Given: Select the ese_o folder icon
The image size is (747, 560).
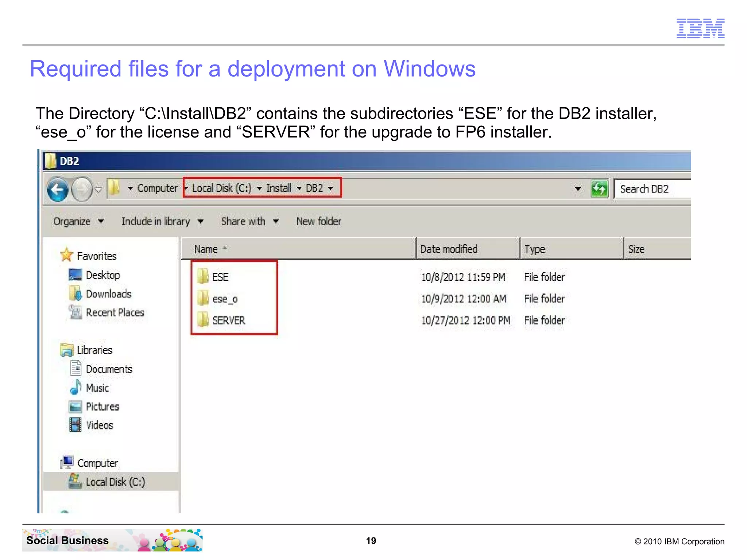Looking at the screenshot, I should [203, 298].
